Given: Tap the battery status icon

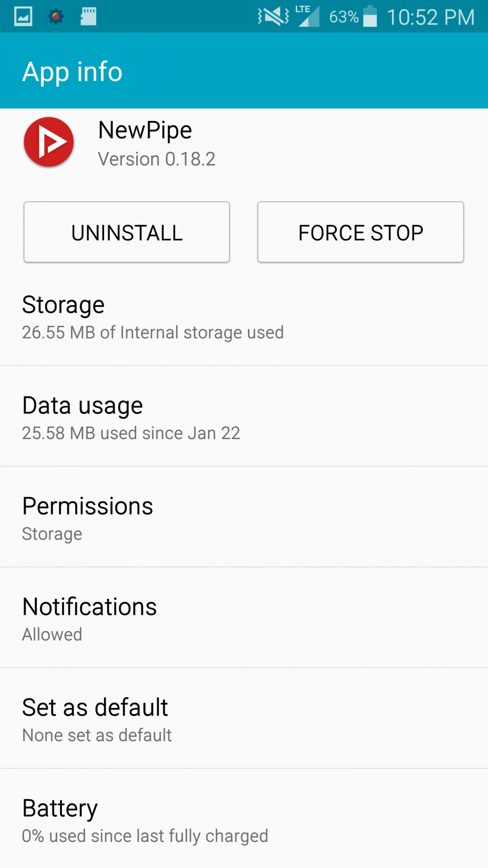Looking at the screenshot, I should click(370, 16).
